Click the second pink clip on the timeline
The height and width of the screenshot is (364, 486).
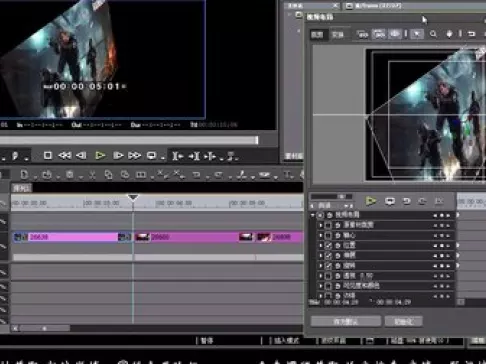[194, 237]
